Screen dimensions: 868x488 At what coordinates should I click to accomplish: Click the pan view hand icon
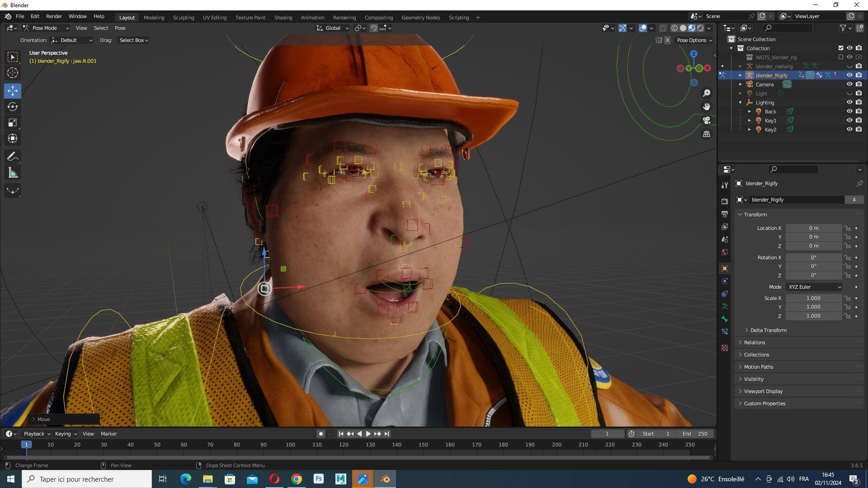click(707, 107)
